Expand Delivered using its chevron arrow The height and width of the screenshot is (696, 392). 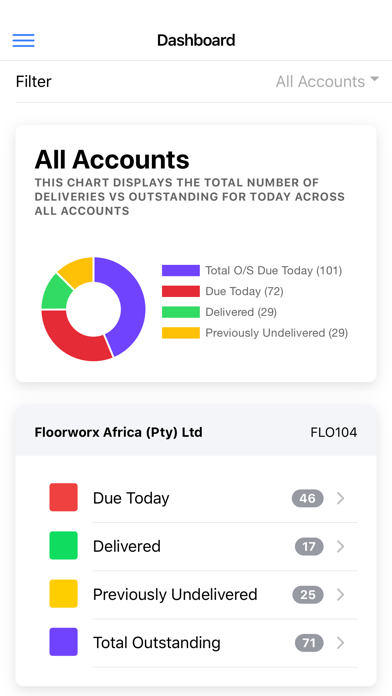(341, 546)
